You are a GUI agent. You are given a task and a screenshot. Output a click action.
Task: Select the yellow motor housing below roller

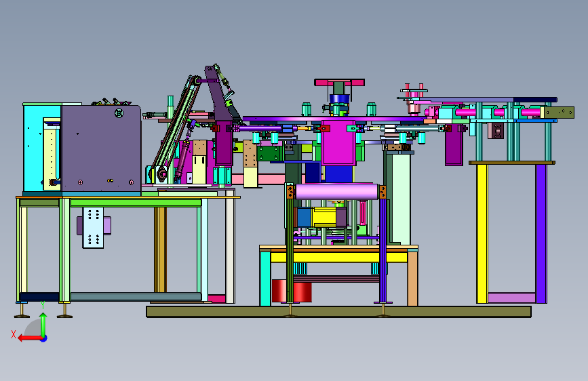324,218
